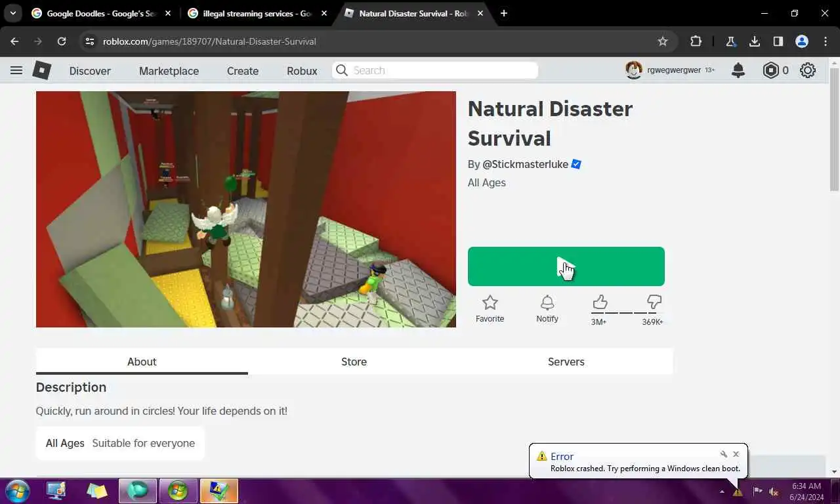Toggle the Chrome side panel
The width and height of the screenshot is (840, 504).
(x=778, y=41)
